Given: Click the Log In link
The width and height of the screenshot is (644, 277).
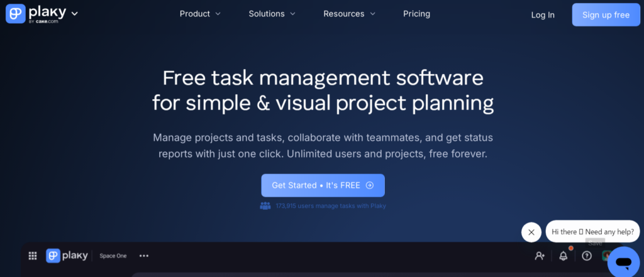Looking at the screenshot, I should [543, 15].
